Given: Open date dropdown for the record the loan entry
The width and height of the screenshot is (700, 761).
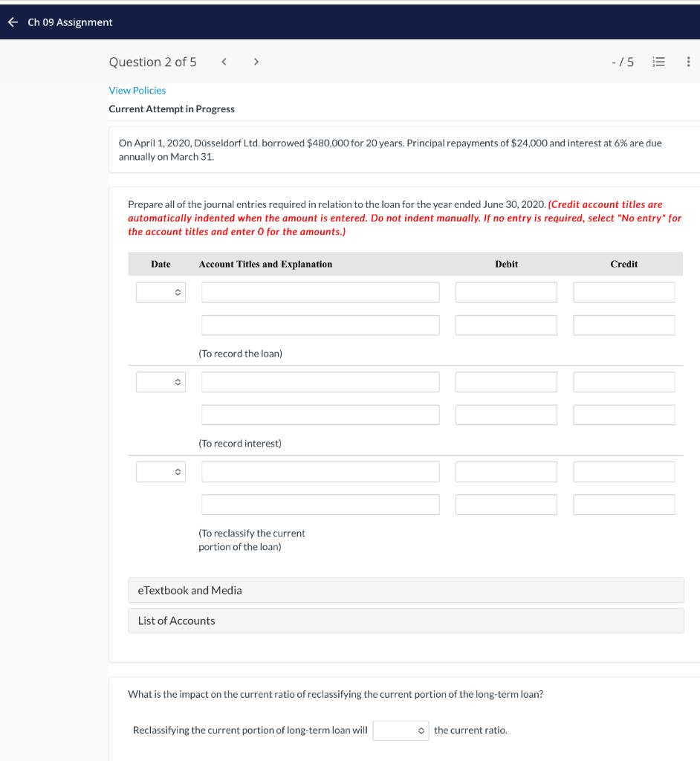Looking at the screenshot, I should [x=161, y=292].
